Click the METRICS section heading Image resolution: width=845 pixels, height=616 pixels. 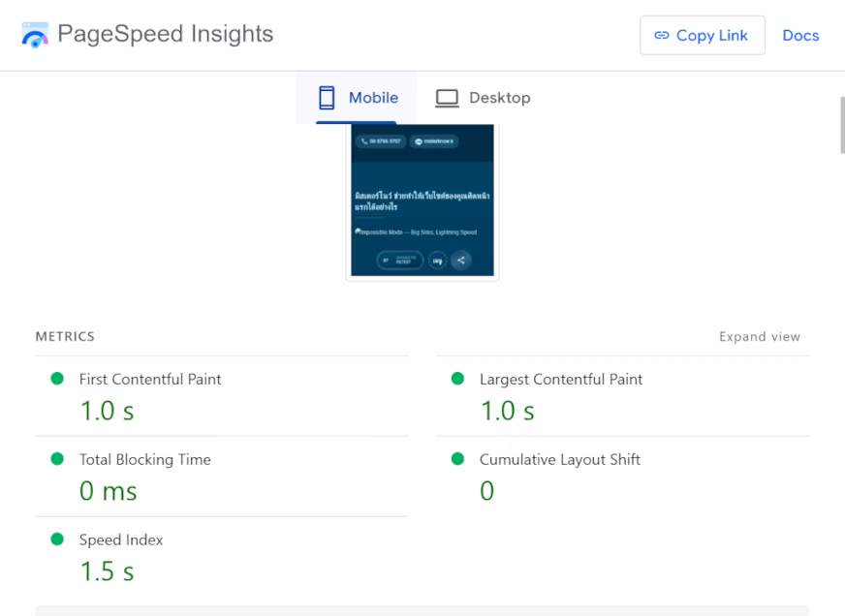pos(65,336)
